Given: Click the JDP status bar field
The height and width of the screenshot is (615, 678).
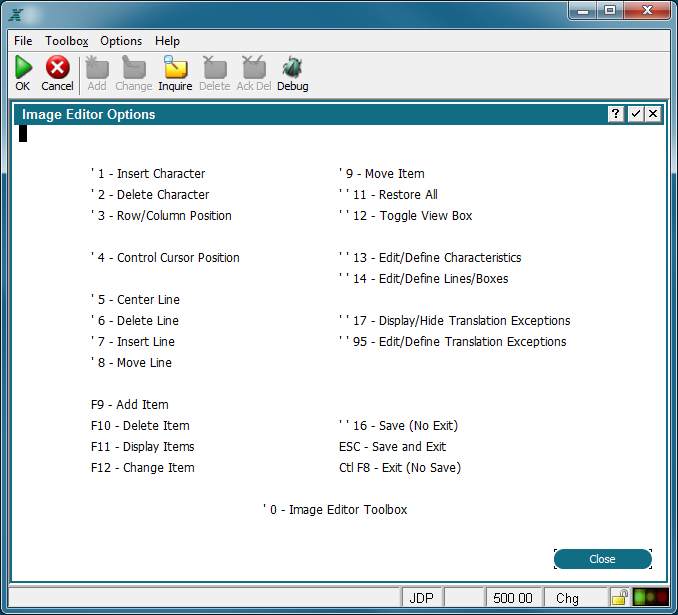Looking at the screenshot, I should 421,598.
